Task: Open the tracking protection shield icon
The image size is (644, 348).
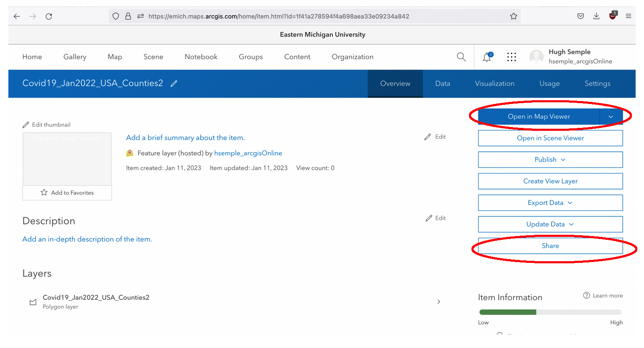Action: point(116,16)
